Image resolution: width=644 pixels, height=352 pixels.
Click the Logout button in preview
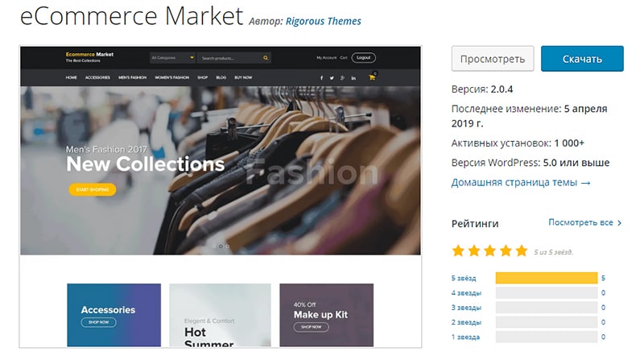pos(364,58)
